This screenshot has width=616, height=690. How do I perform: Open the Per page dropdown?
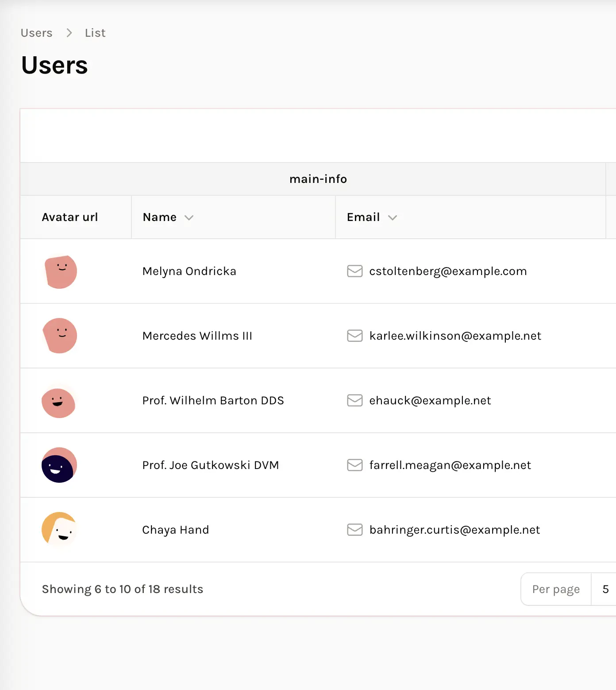604,589
